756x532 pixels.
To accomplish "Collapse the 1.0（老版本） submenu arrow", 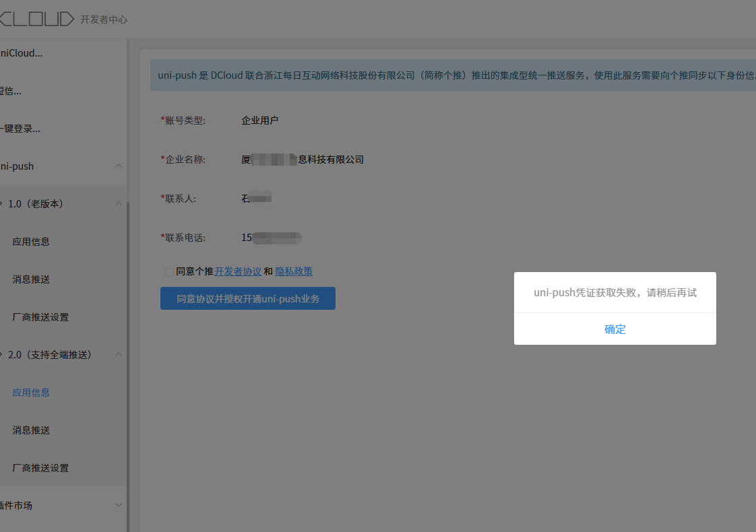I will [119, 203].
